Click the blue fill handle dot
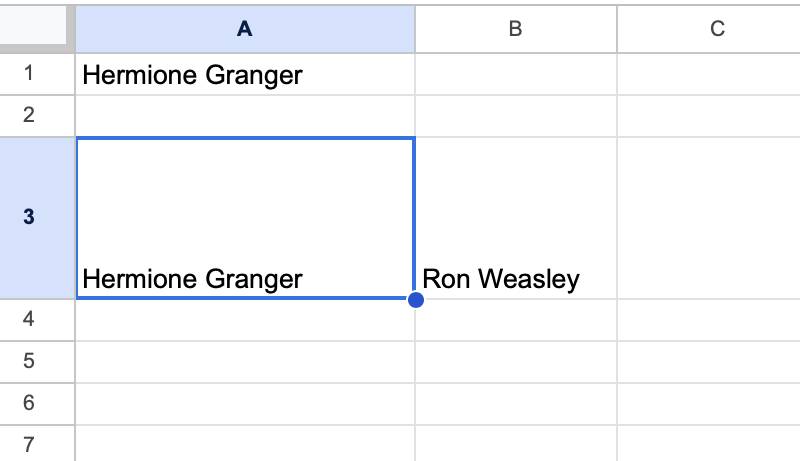The width and height of the screenshot is (800, 461). (x=416, y=299)
